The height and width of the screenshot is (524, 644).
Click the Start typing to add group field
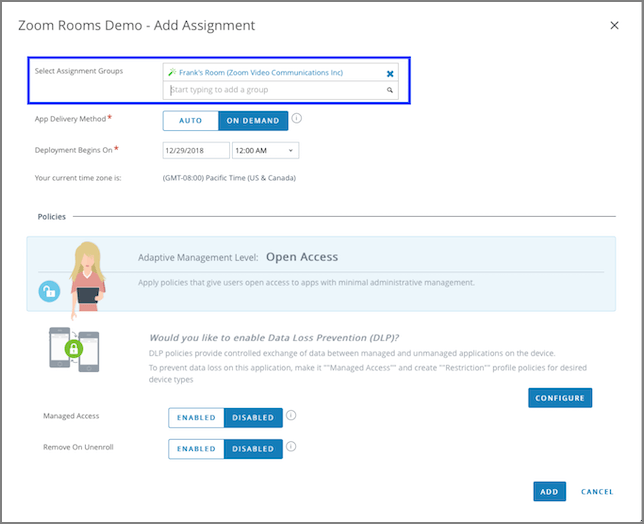coord(274,90)
